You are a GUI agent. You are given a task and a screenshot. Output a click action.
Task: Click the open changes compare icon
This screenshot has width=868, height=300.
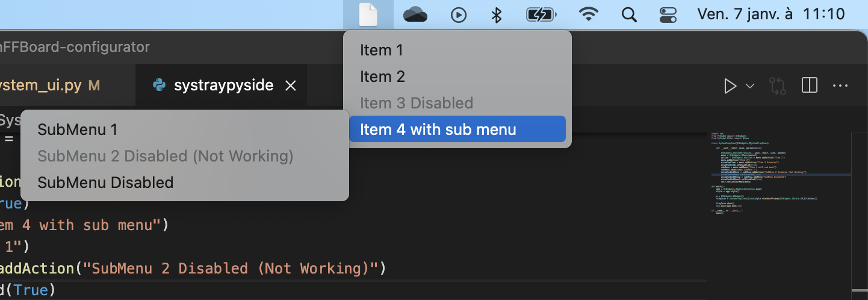[778, 86]
